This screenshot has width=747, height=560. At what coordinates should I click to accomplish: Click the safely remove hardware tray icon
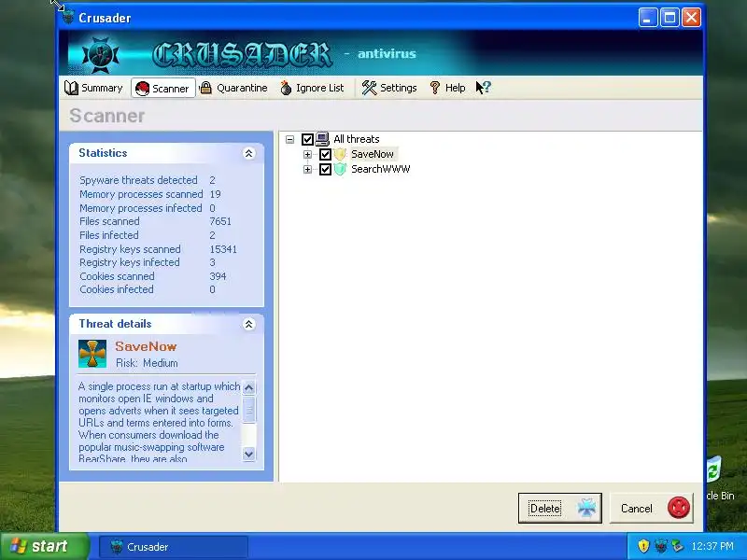[677, 546]
